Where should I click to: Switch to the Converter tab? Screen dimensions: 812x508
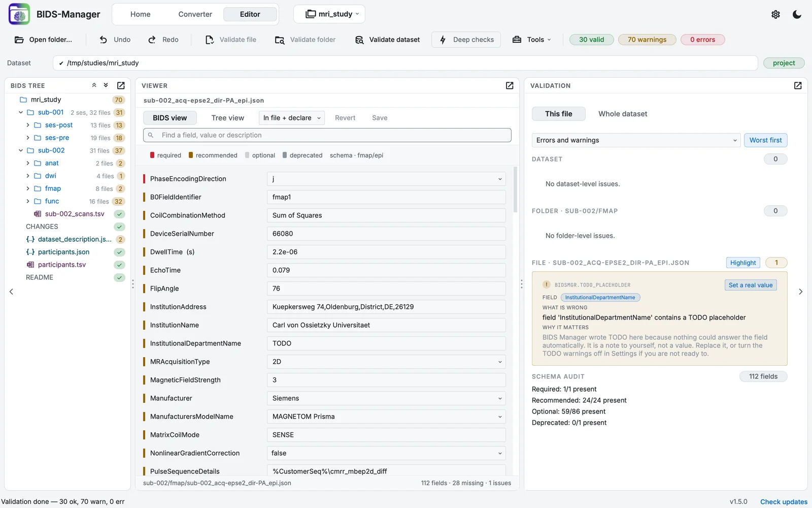pyautogui.click(x=195, y=14)
